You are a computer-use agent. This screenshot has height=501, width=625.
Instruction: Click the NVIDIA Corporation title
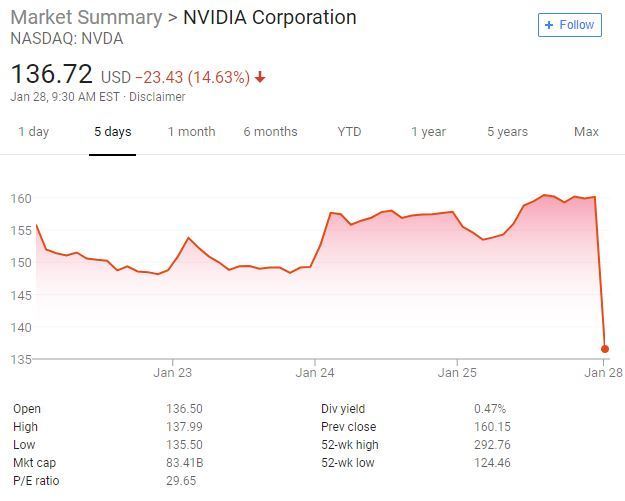[269, 17]
